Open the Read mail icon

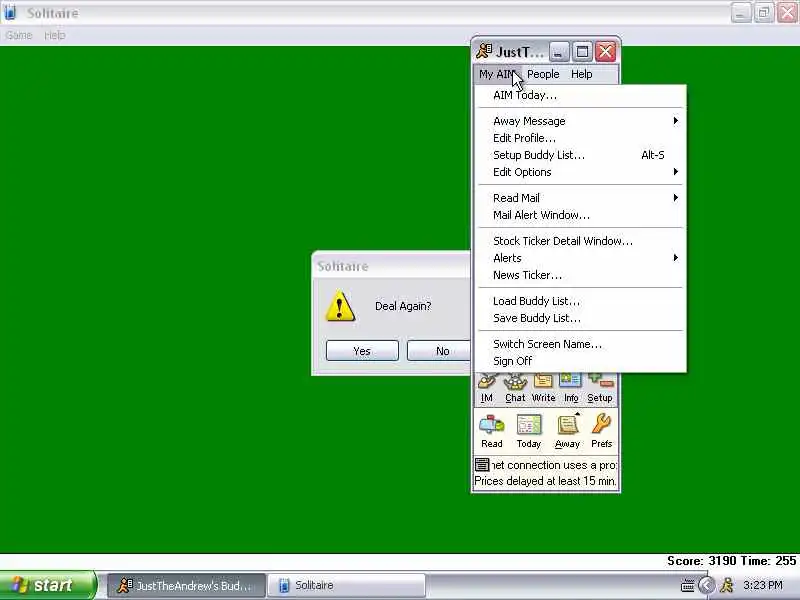[x=492, y=431]
